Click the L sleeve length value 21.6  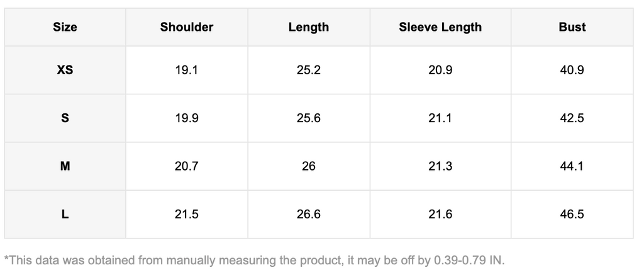(x=440, y=214)
